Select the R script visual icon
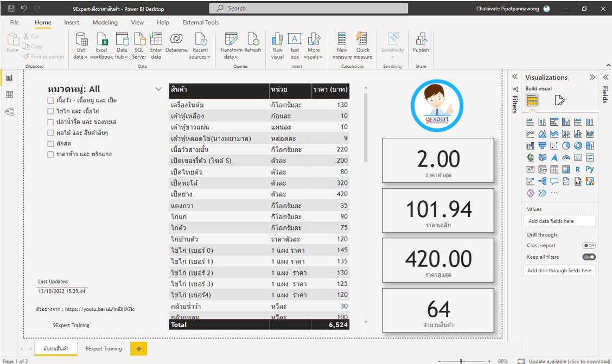 point(578,169)
